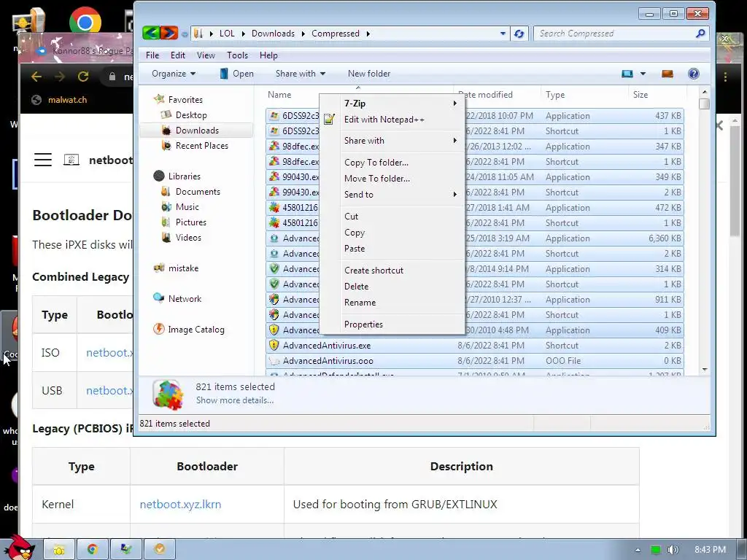The width and height of the screenshot is (747, 560).
Task: Go back in the Chrome window
Action: click(x=36, y=76)
